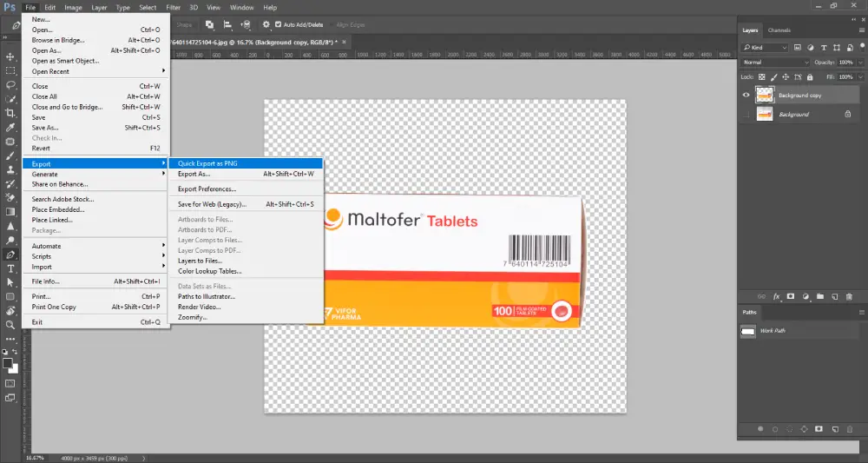Click the Opacity 100% field

click(846, 63)
